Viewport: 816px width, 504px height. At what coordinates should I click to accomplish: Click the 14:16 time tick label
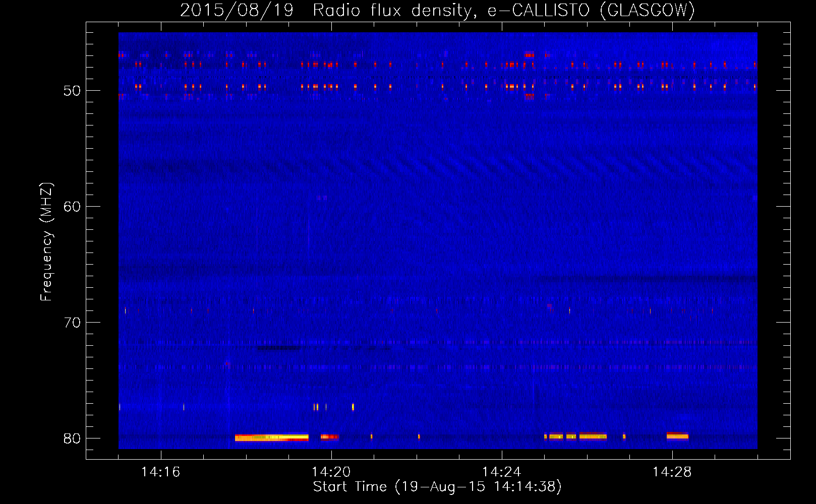point(161,472)
